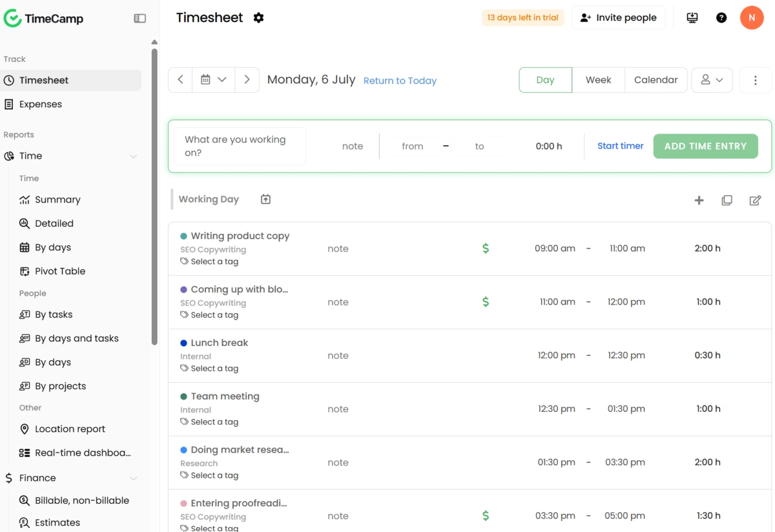This screenshot has width=775, height=532.
Task: Toggle billable dollar for Entering proofreadi...
Action: click(x=486, y=516)
